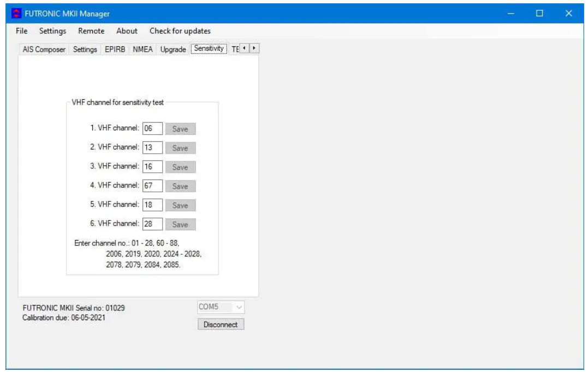Click the 'FUTRONIC MKII Serial no: 01029' text
Viewport: 588px width, 372px height.
tap(74, 308)
